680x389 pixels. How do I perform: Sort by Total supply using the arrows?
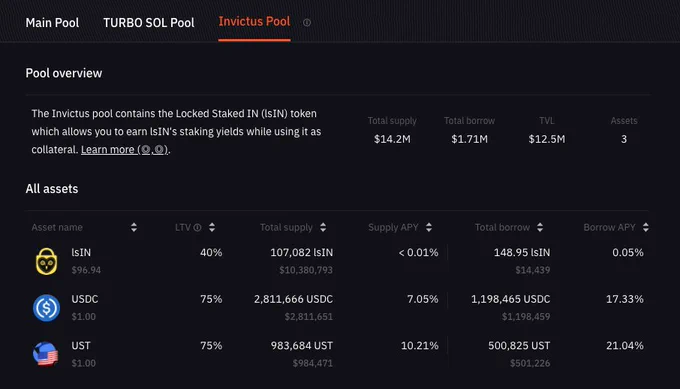click(x=323, y=227)
